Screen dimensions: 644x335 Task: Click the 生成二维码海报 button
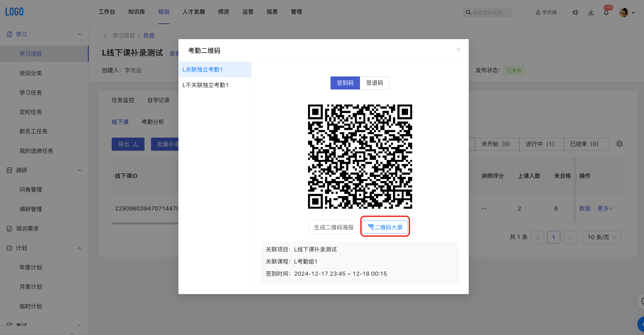pyautogui.click(x=334, y=227)
